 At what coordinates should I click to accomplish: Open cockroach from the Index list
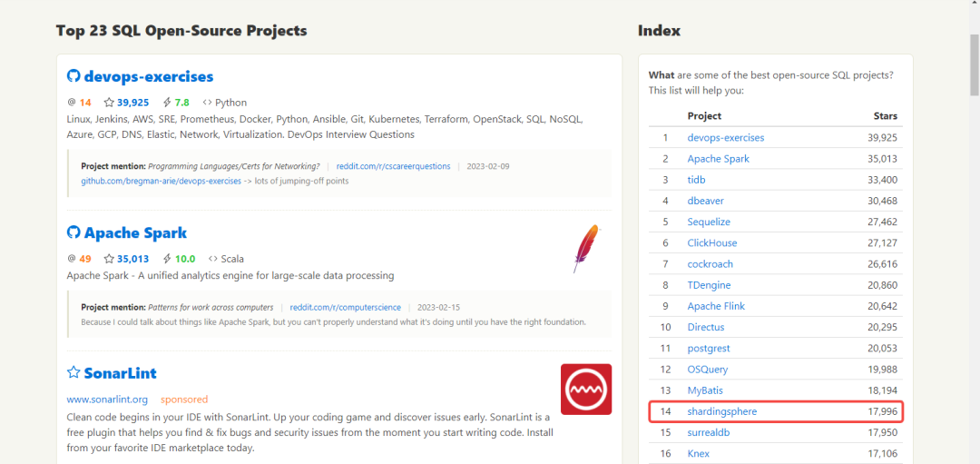(710, 264)
